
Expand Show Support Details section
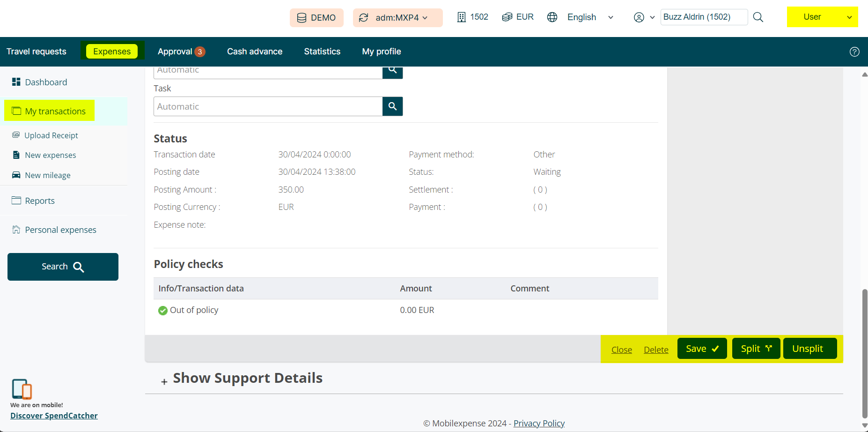pos(242,379)
